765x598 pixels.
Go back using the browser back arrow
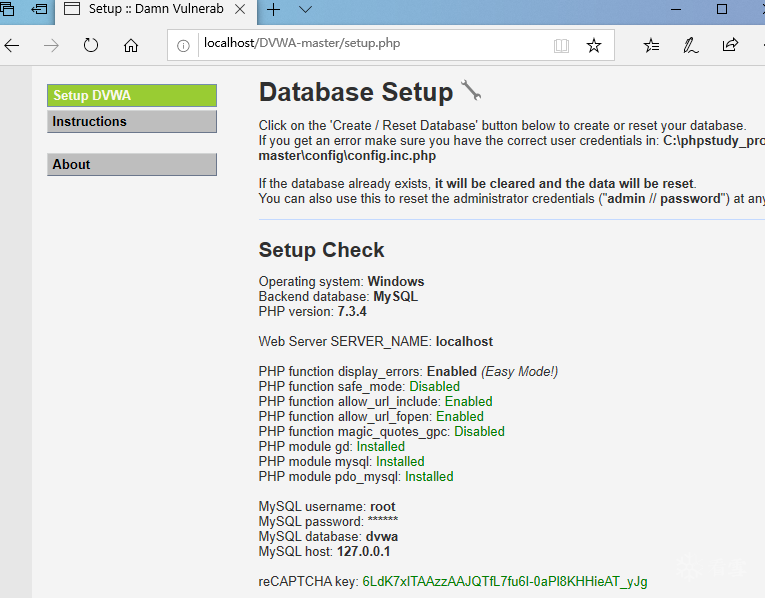[x=12, y=46]
